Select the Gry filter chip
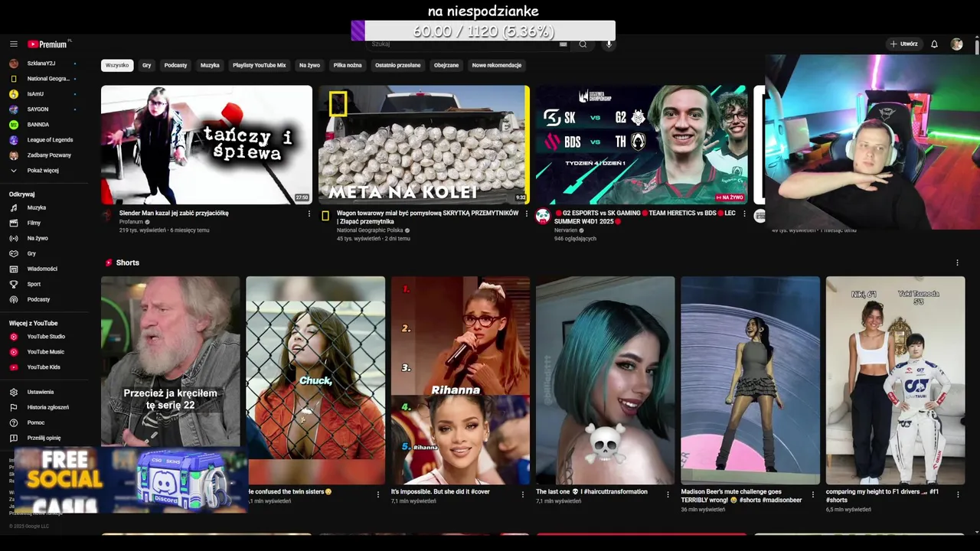The height and width of the screenshot is (551, 980). tap(146, 65)
